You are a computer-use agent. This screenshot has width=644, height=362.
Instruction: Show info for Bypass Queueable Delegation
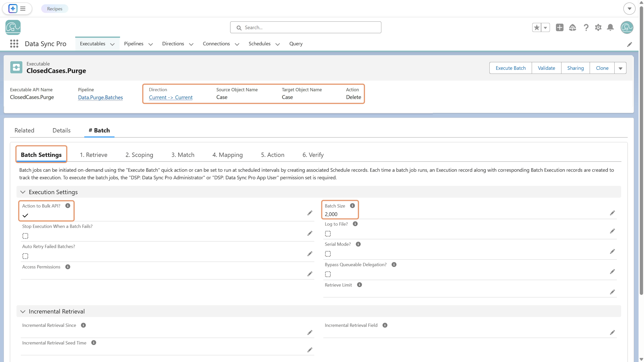[394, 265]
